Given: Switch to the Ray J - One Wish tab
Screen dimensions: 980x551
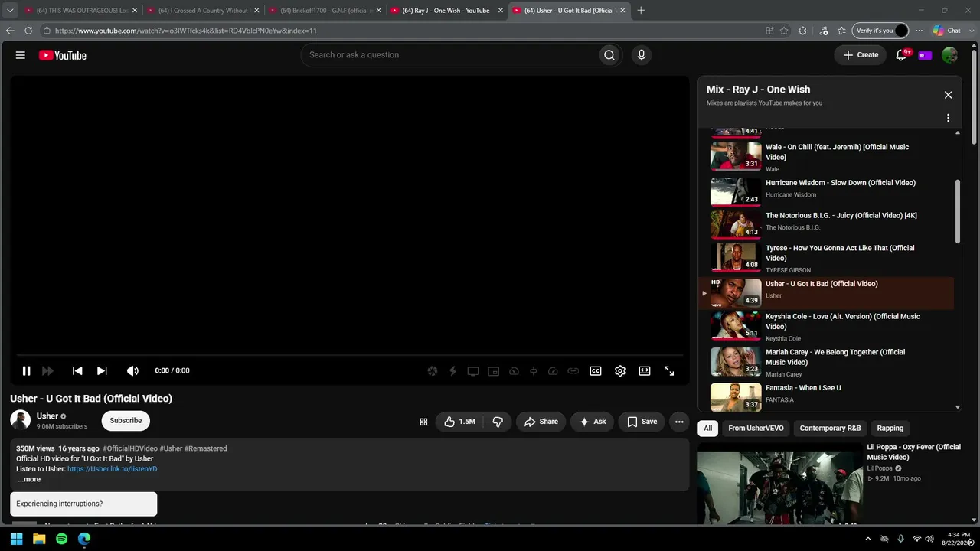Looking at the screenshot, I should pyautogui.click(x=446, y=11).
